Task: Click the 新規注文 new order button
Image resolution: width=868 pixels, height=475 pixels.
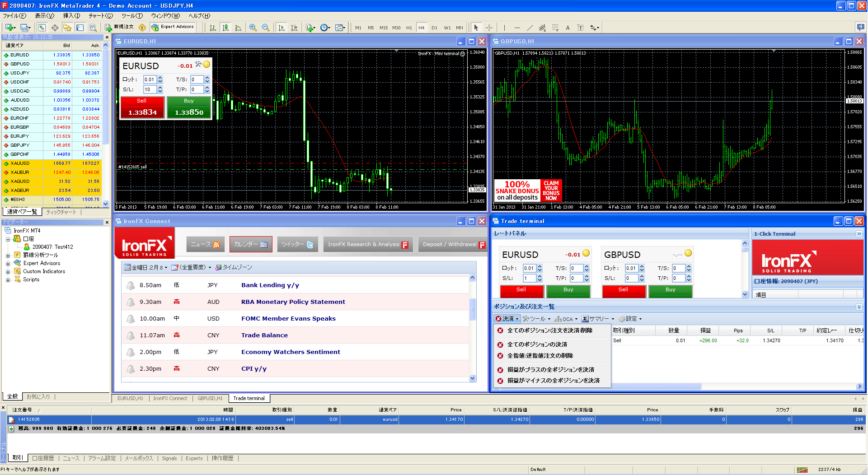Action: point(119,27)
